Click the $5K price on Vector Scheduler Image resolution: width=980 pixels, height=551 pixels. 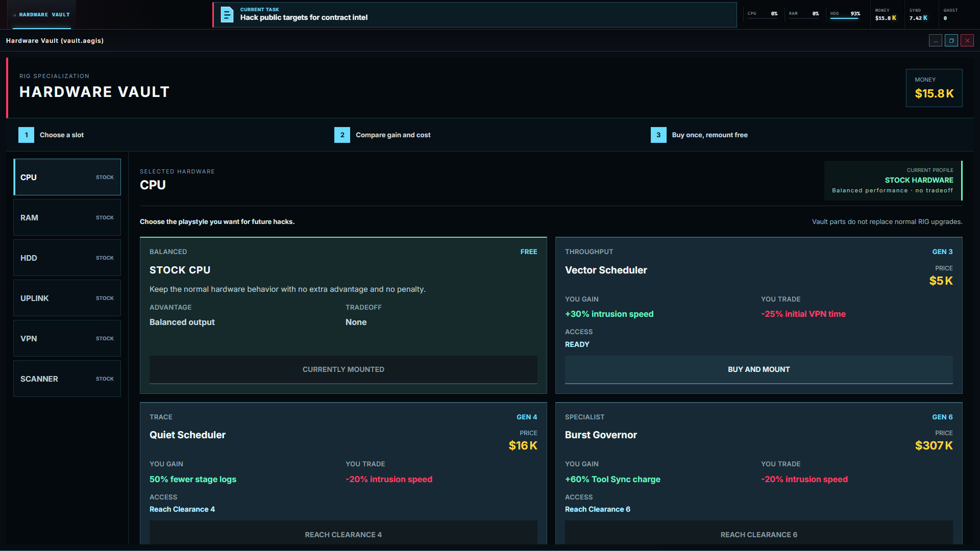pyautogui.click(x=941, y=281)
